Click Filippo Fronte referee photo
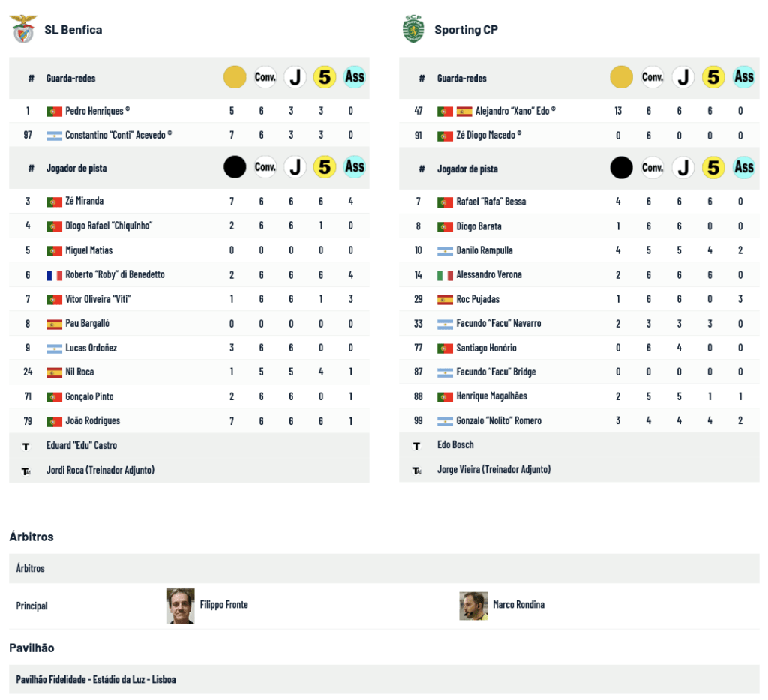 click(180, 606)
